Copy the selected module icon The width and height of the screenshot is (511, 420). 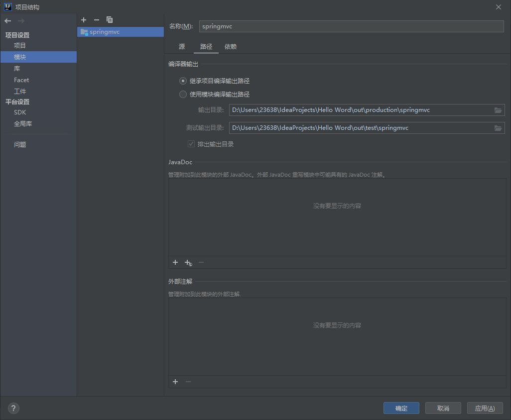(110, 20)
